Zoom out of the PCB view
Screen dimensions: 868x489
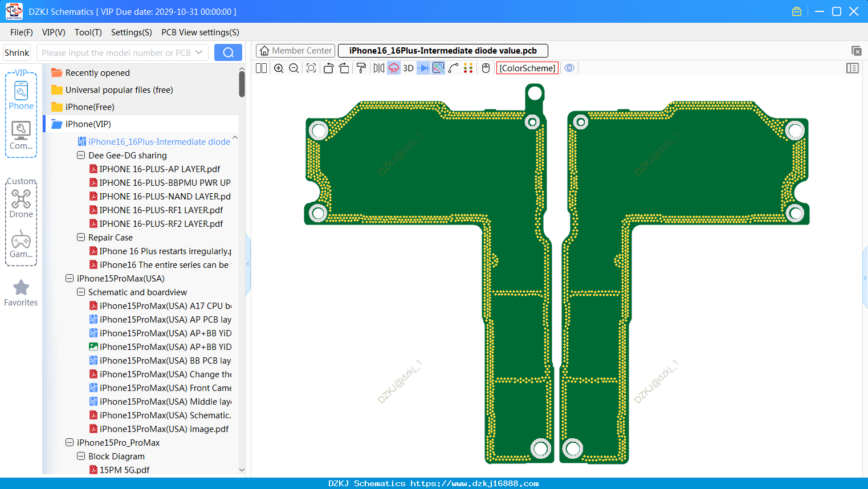pyautogui.click(x=294, y=68)
